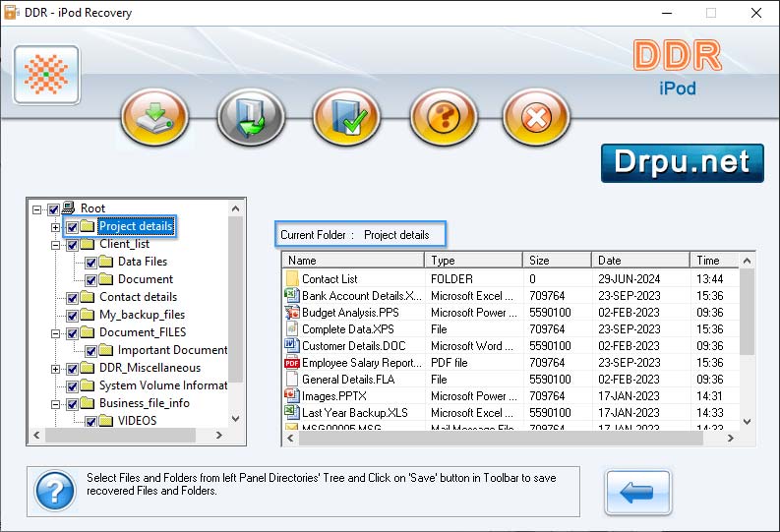
Task: Click the orange starburst logo button
Action: coord(47,75)
